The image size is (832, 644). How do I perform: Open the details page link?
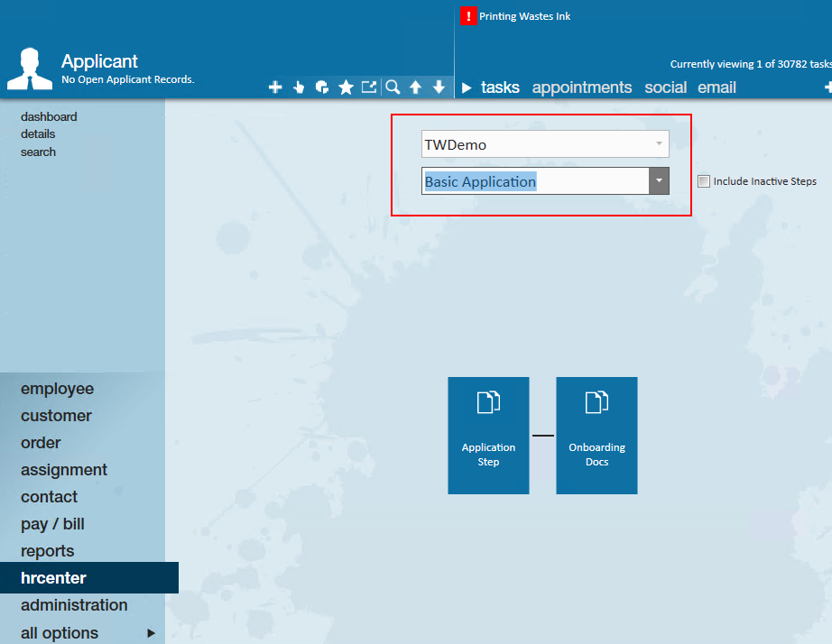click(x=38, y=134)
